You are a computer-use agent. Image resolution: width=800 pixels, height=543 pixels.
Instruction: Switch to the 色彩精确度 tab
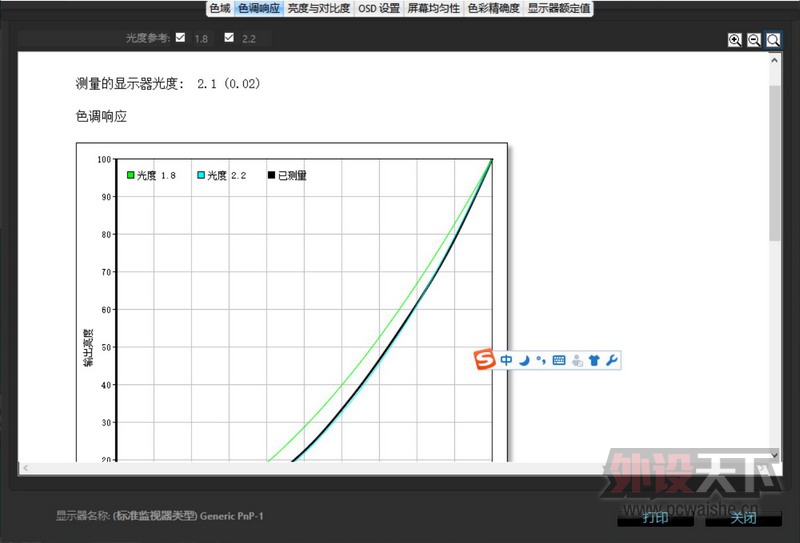(493, 8)
